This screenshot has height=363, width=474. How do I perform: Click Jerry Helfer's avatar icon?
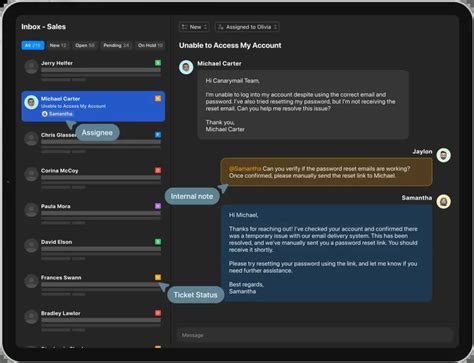click(31, 67)
